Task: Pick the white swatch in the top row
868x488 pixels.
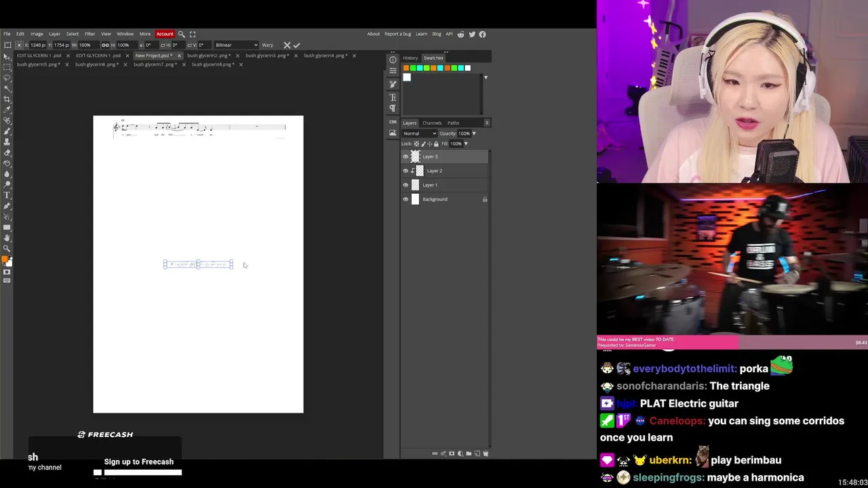Action: tap(467, 68)
